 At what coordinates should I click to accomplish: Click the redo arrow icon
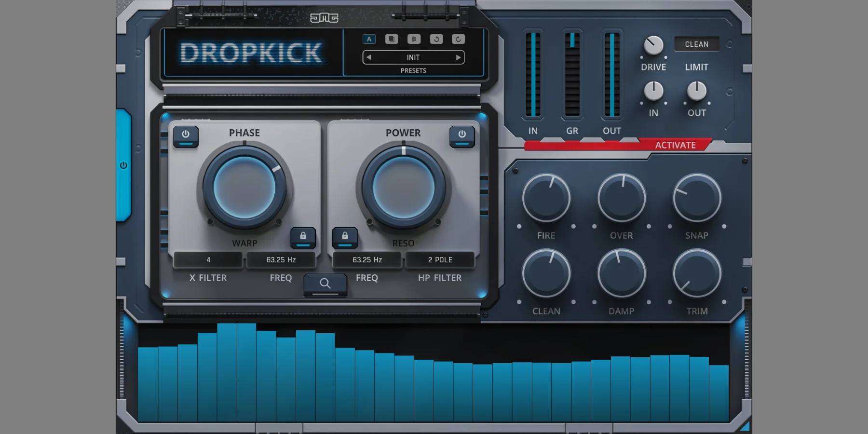tap(458, 39)
